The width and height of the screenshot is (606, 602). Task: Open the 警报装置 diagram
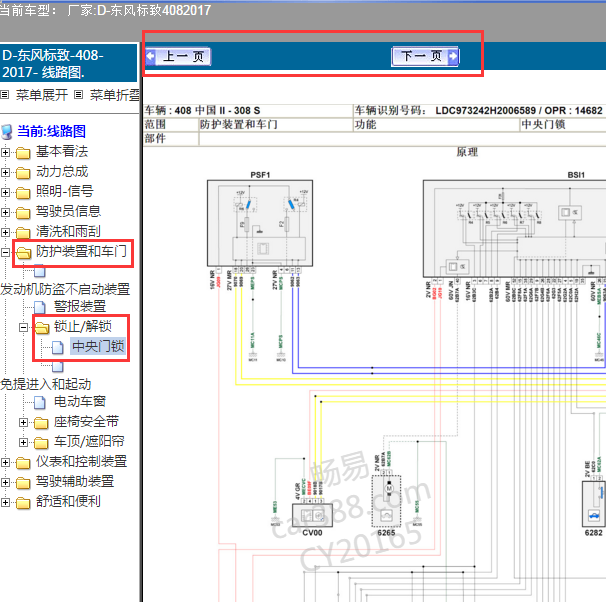80,306
